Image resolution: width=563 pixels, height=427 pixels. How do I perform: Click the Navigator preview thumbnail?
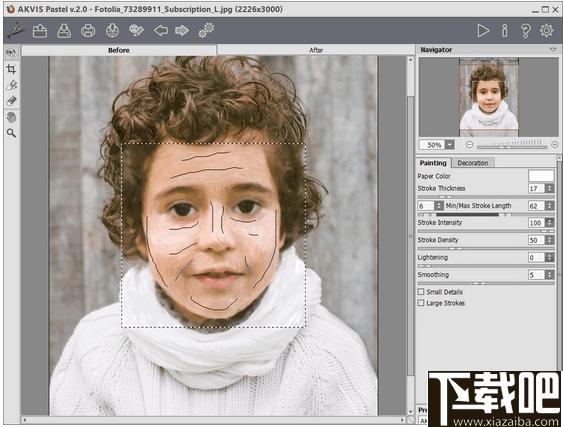pos(489,97)
